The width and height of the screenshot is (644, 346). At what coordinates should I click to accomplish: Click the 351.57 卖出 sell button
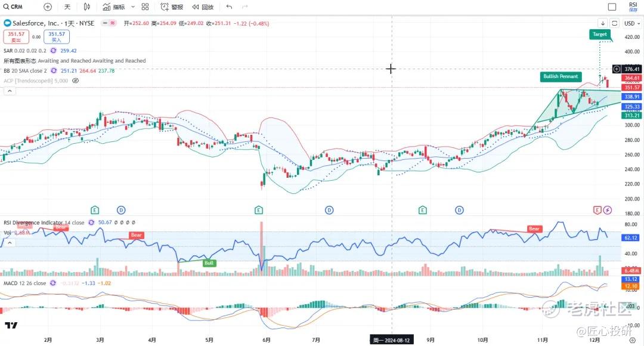tap(16, 36)
